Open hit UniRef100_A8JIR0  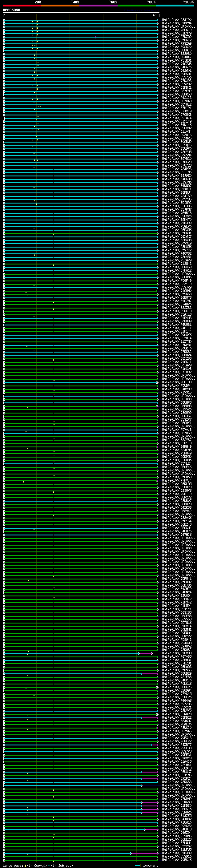point(177,20)
